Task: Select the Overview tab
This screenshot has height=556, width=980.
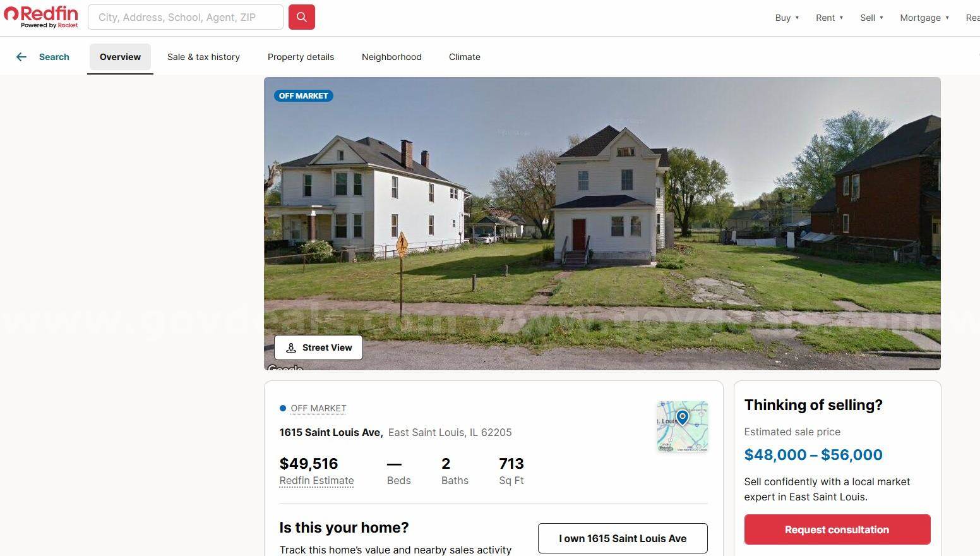Action: [x=120, y=57]
